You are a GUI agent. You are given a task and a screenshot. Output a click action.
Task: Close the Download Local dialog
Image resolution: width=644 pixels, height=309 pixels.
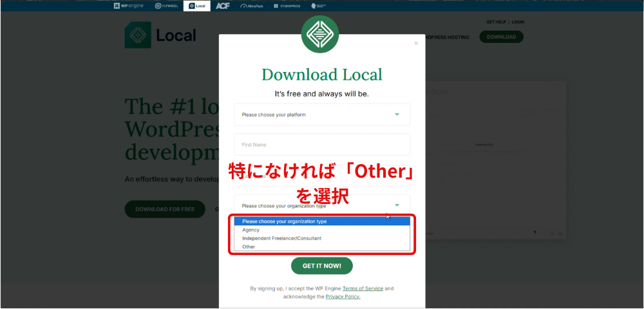(x=416, y=44)
